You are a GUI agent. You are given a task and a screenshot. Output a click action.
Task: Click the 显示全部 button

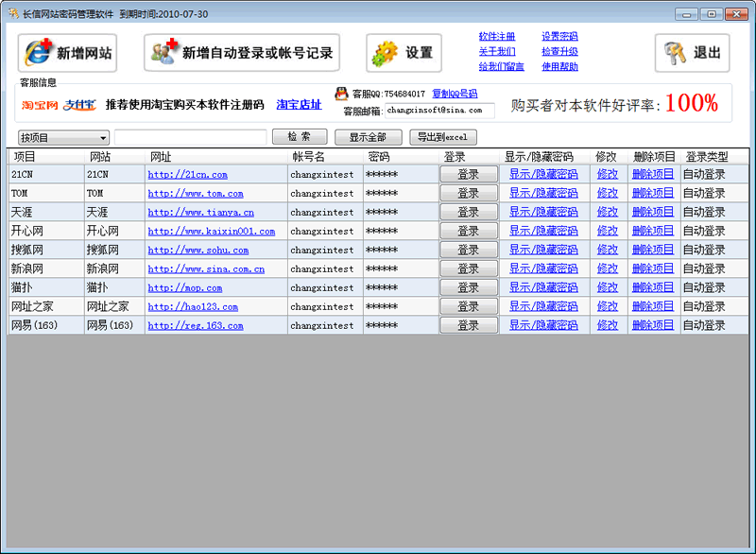point(369,137)
